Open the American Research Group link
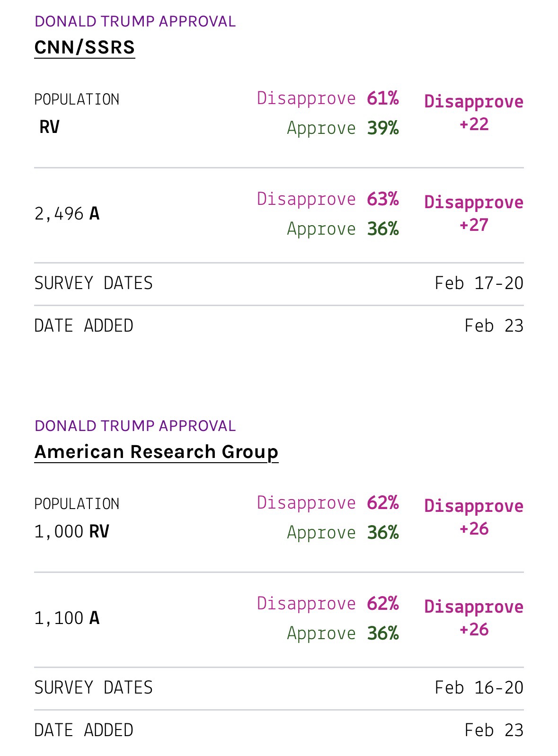The width and height of the screenshot is (558, 756). [x=156, y=452]
